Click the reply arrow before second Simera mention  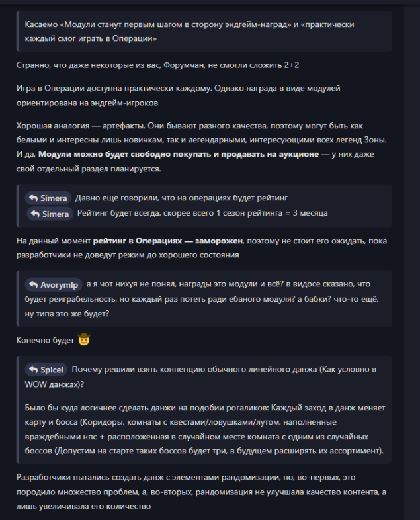34,214
